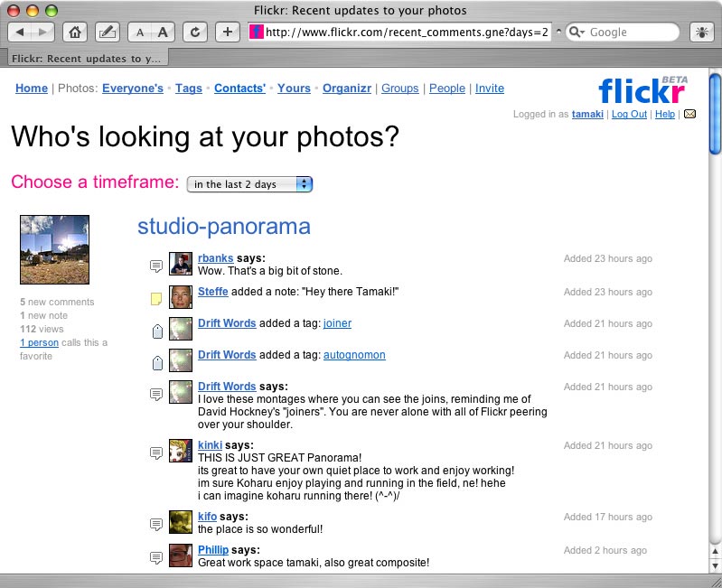Viewport: 722px width, 588px height.
Task: Click the vertical scrollbar thumb
Action: [715, 113]
